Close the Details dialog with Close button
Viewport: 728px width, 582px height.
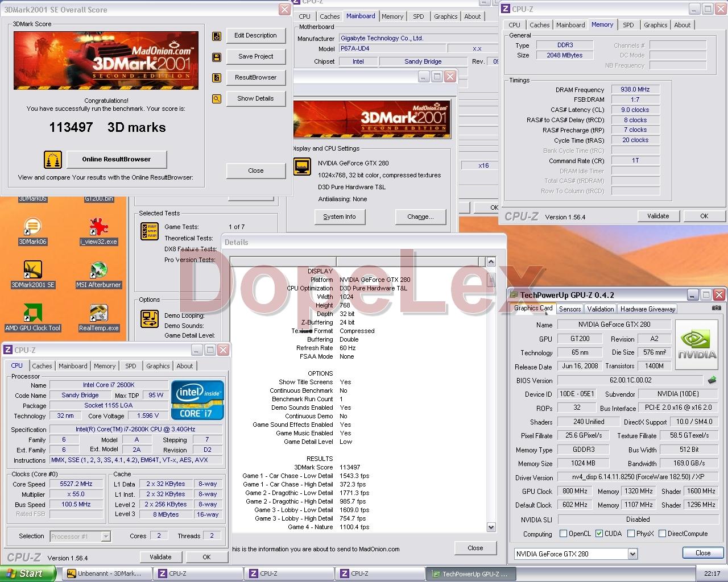coord(475,548)
